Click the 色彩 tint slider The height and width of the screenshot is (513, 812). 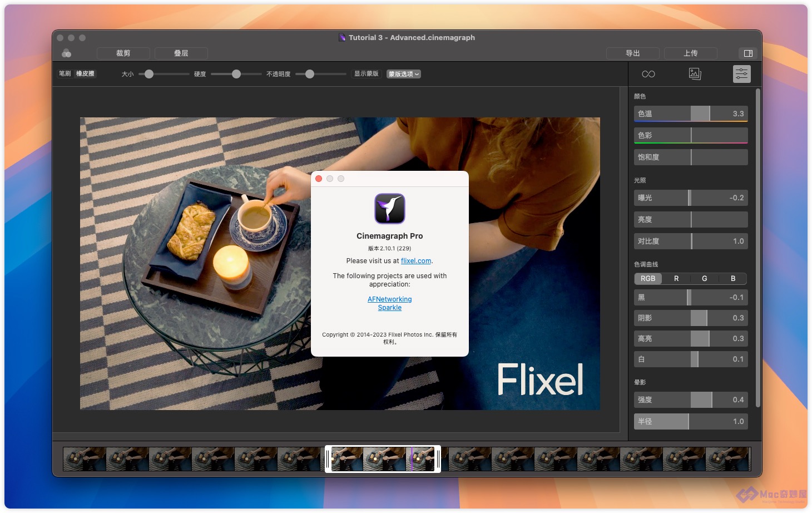click(691, 135)
